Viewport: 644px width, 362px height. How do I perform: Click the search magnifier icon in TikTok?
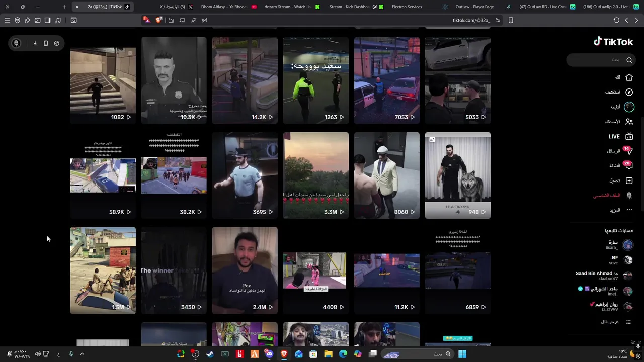pos(629,60)
